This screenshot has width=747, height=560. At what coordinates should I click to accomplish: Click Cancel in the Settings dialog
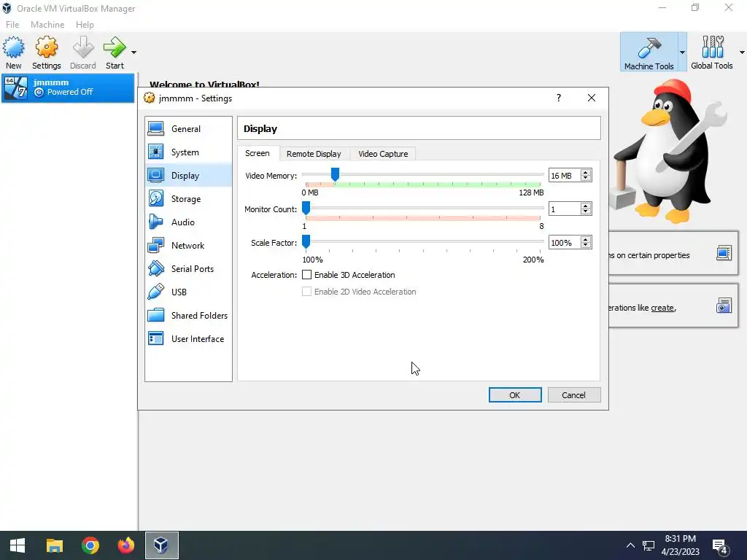tap(573, 394)
